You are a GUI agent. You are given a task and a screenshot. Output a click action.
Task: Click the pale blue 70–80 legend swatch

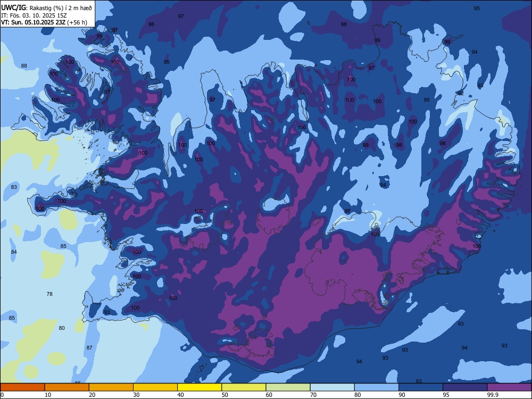pos(332,387)
